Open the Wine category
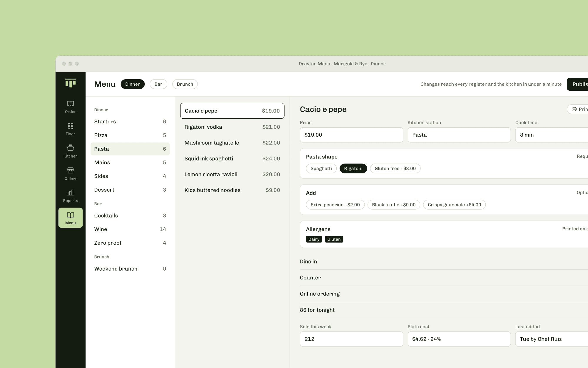The width and height of the screenshot is (588, 368). 130,229
